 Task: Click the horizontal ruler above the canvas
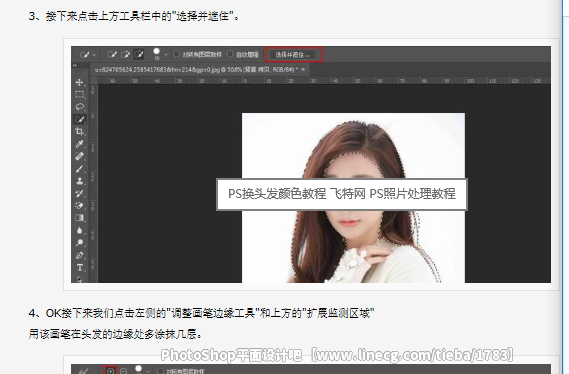(324, 81)
